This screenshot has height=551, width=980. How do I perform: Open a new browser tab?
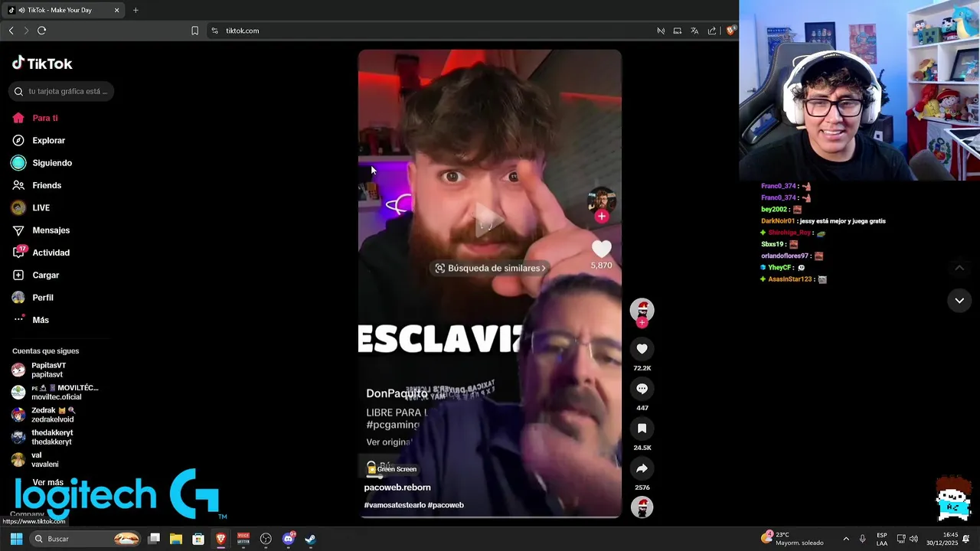[x=136, y=10]
